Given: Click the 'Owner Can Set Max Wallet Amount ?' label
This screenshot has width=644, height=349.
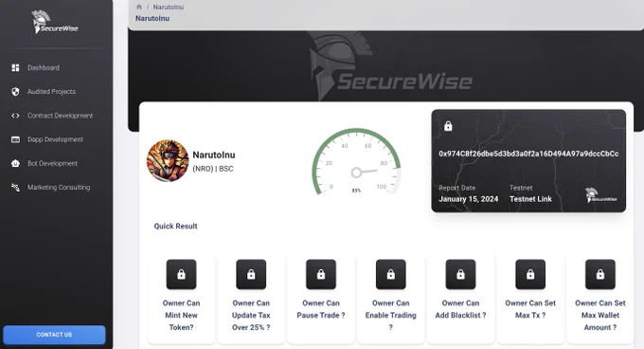Looking at the screenshot, I should [600, 315].
